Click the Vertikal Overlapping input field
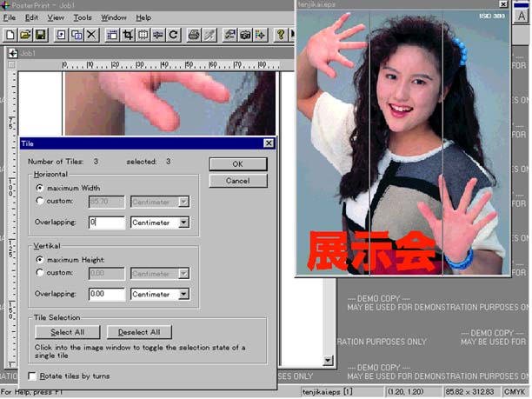The height and width of the screenshot is (399, 532). [x=106, y=294]
